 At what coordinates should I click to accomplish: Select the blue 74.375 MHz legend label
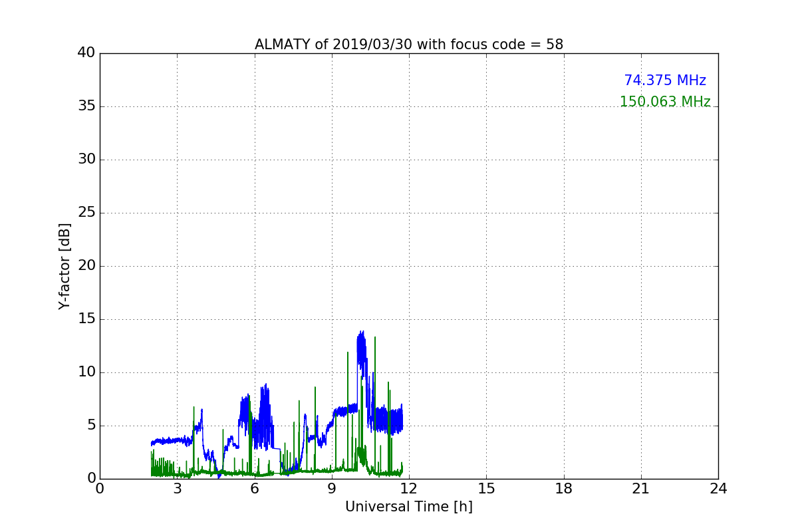pos(665,80)
